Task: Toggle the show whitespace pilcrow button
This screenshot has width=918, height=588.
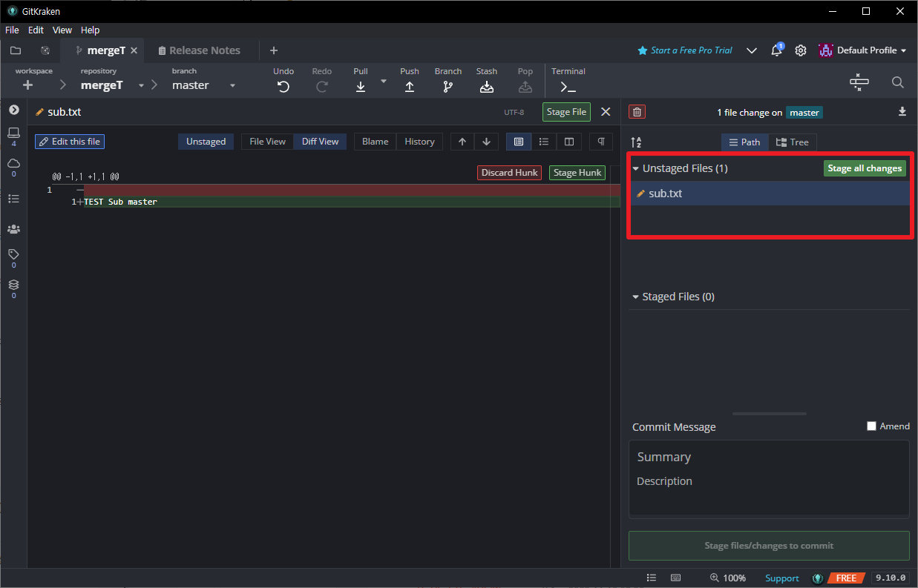Action: click(601, 142)
